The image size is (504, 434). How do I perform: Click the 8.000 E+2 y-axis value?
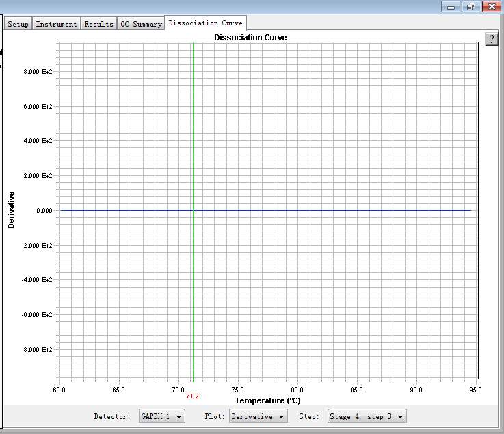click(x=38, y=71)
